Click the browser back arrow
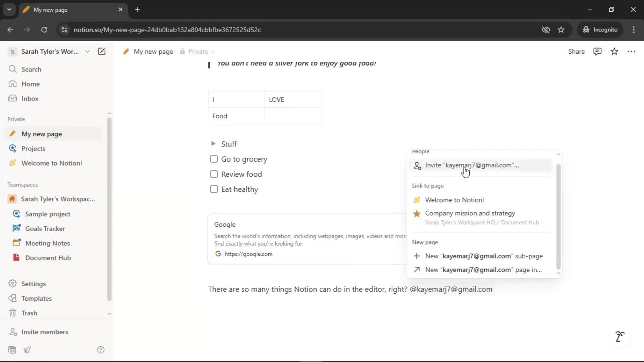 point(10,29)
